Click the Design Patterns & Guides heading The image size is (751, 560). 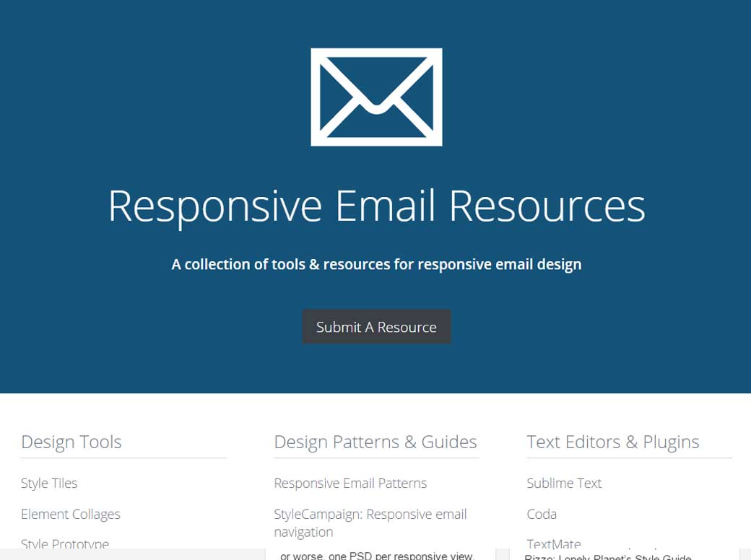tap(375, 442)
